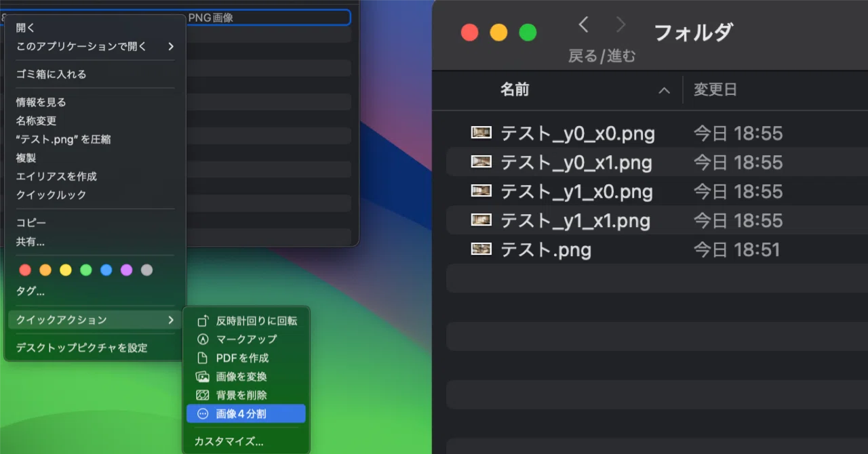The height and width of the screenshot is (454, 868).
Task: Apply the red tag color
Action: (x=25, y=270)
